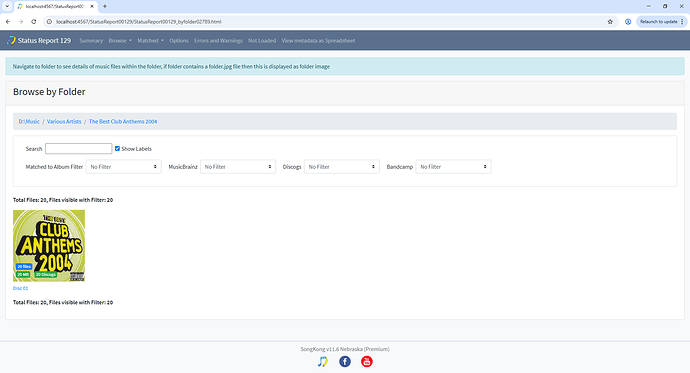Expand the Matched to Album Filter dropdown
The height and width of the screenshot is (373, 690).
[124, 167]
